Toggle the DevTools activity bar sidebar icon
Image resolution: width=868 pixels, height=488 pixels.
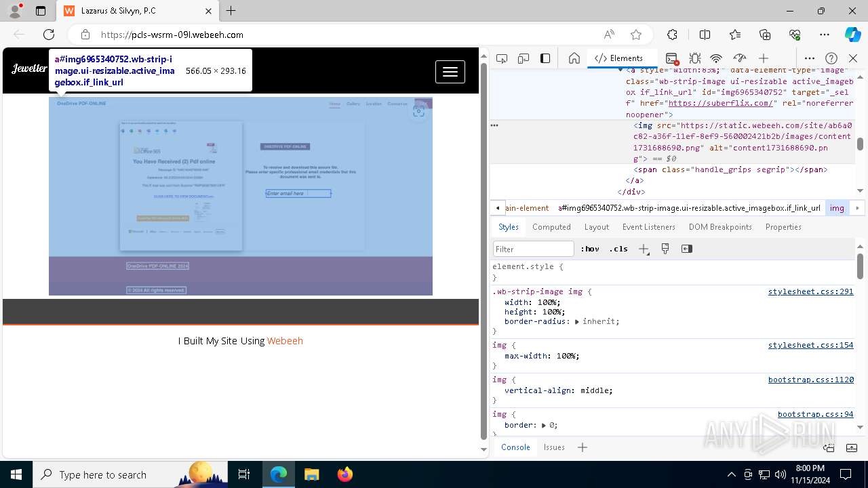(545, 58)
